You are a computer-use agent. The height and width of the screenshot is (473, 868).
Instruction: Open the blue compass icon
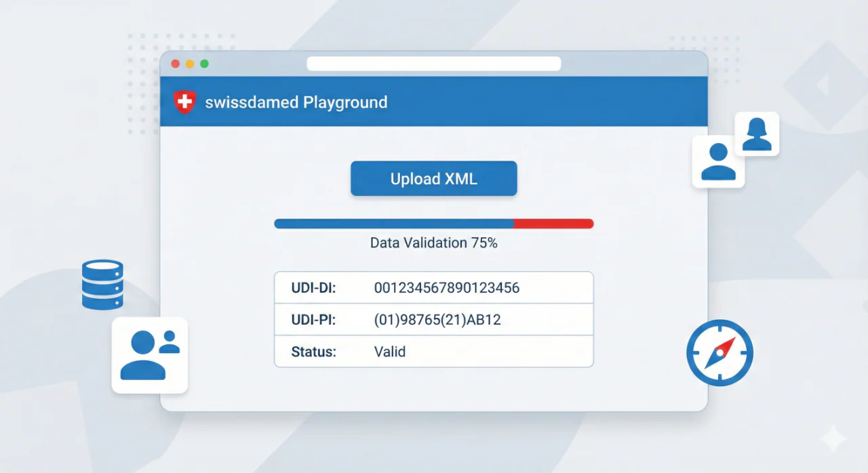(719, 352)
